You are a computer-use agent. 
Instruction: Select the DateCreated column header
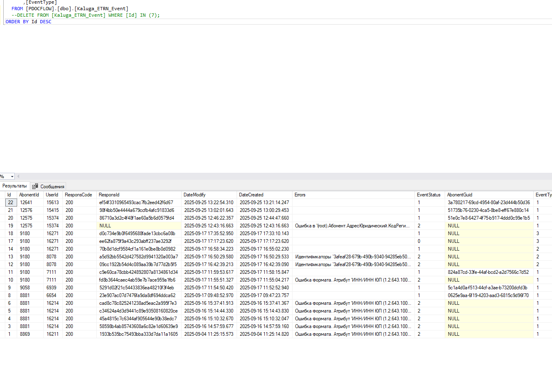[x=264, y=195]
